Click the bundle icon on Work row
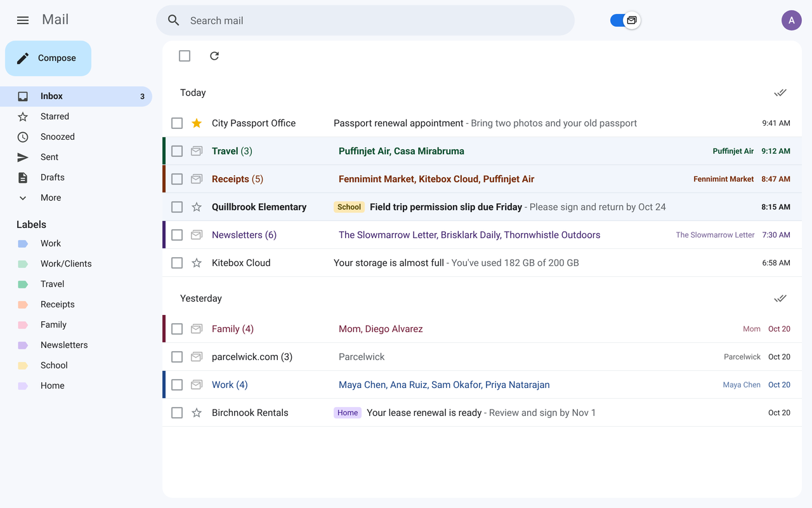The height and width of the screenshot is (508, 812). pyautogui.click(x=197, y=385)
